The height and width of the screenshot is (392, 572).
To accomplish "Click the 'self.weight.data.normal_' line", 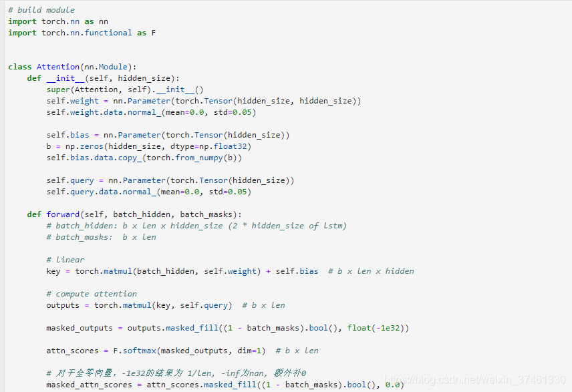I will click(151, 112).
